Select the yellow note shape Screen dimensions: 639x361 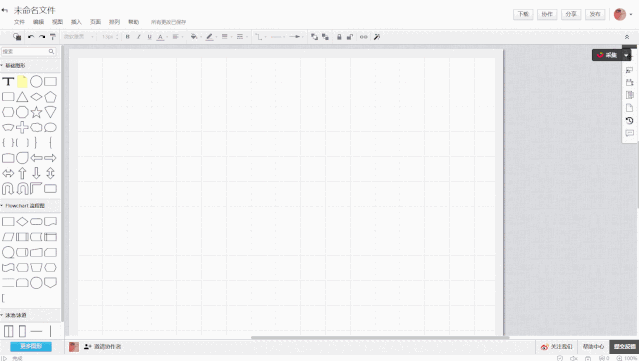click(x=22, y=81)
